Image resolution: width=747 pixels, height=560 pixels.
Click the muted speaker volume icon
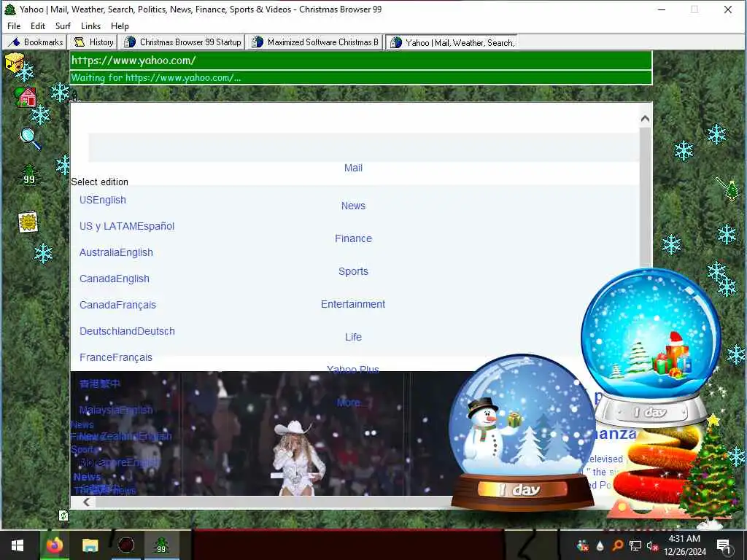pyautogui.click(x=652, y=545)
